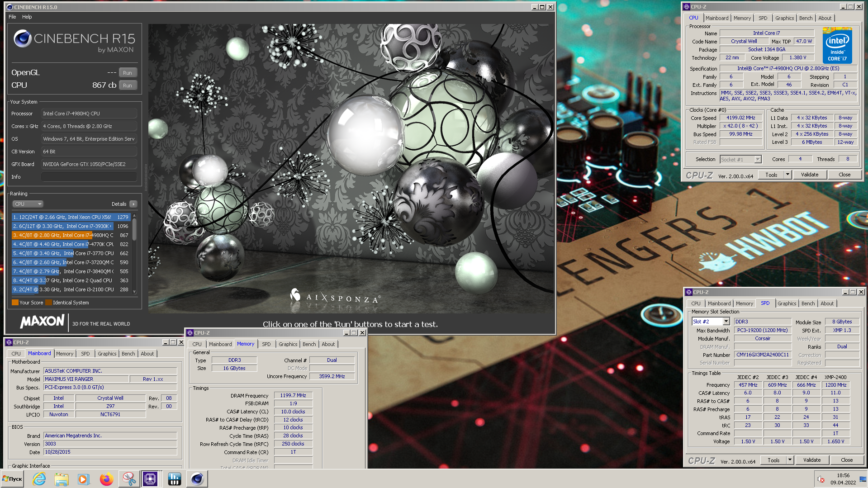Run the CPU benchmark test

coord(128,85)
